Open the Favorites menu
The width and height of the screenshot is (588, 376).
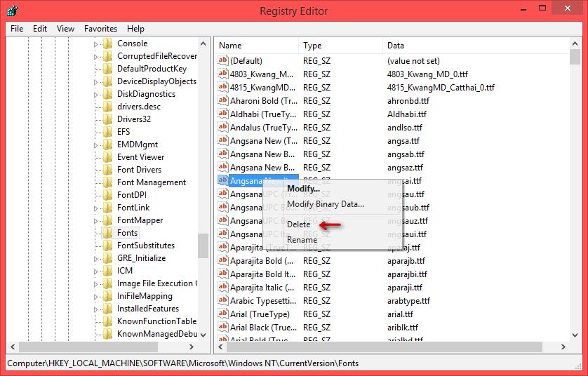[100, 29]
